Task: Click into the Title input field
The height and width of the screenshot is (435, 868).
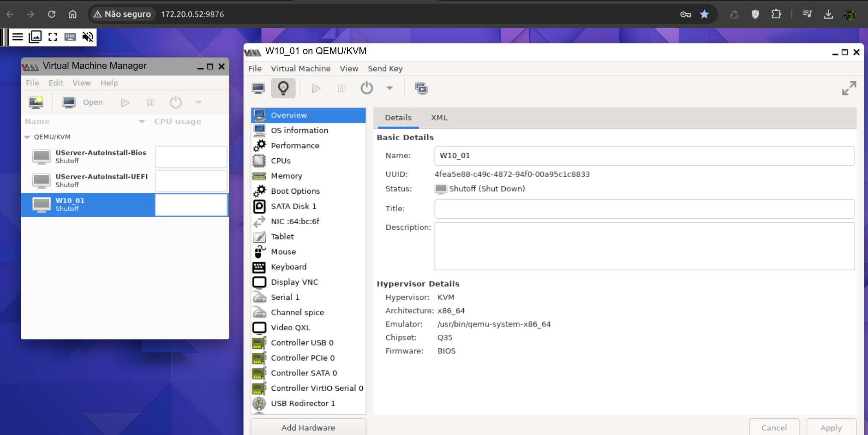Action: coord(644,209)
